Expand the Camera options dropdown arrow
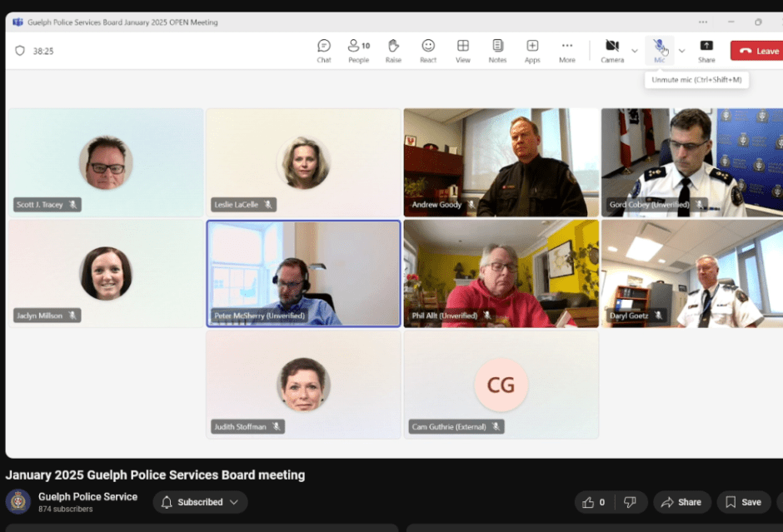783x532 pixels. click(635, 51)
